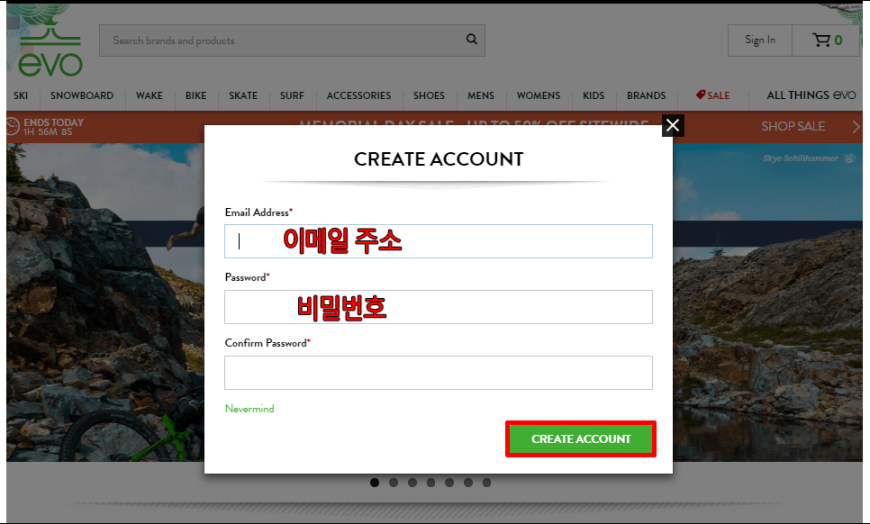870x524 pixels.
Task: Click the sale tag icon
Action: [x=700, y=95]
